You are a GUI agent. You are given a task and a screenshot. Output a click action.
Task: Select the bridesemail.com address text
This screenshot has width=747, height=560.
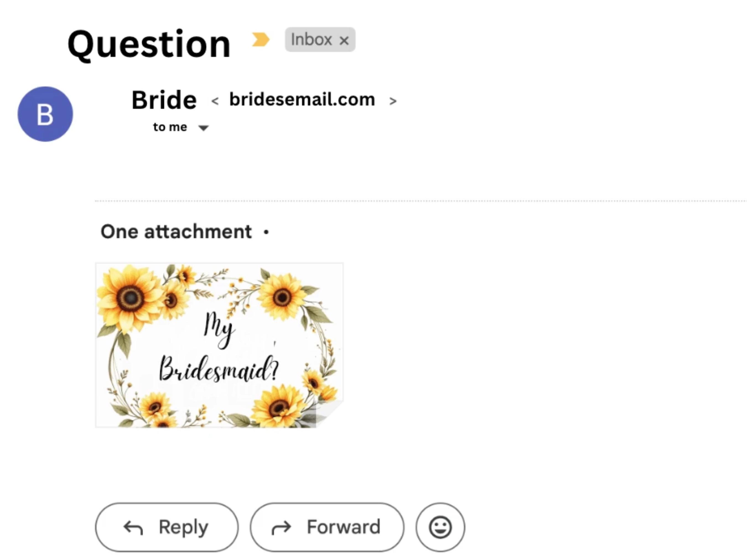click(302, 99)
